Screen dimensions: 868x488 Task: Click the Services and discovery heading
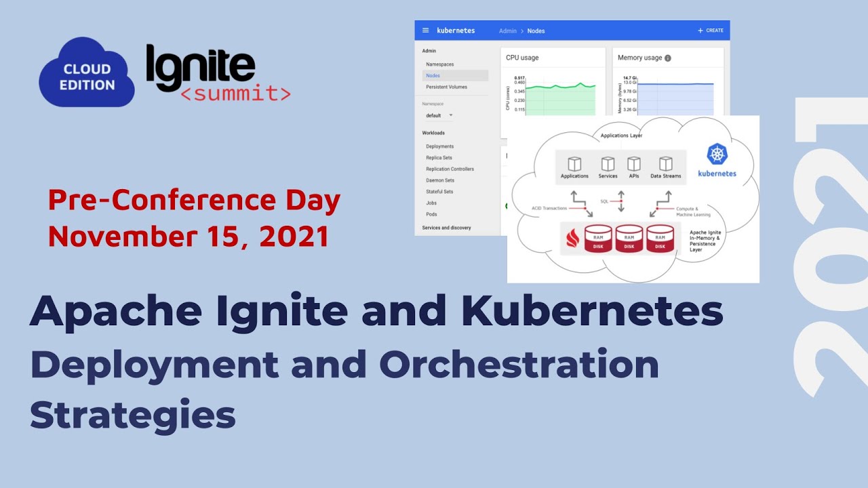446,228
